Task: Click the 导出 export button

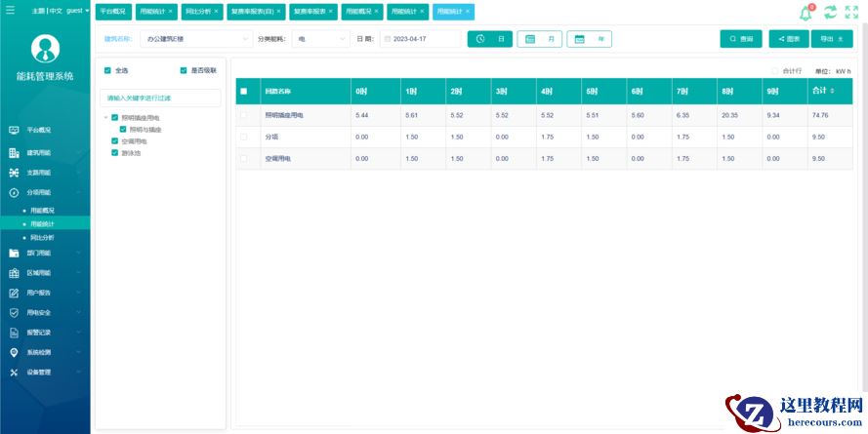Action: [x=832, y=39]
